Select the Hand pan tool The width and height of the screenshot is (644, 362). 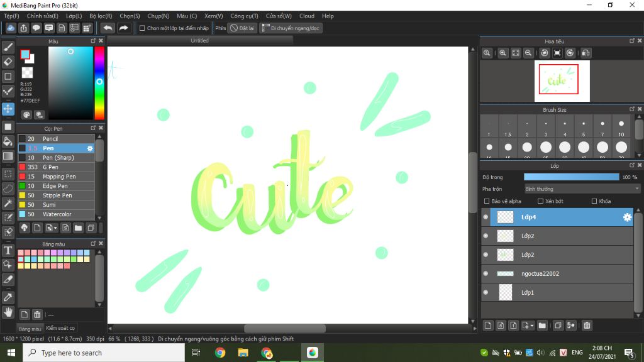coord(8,312)
